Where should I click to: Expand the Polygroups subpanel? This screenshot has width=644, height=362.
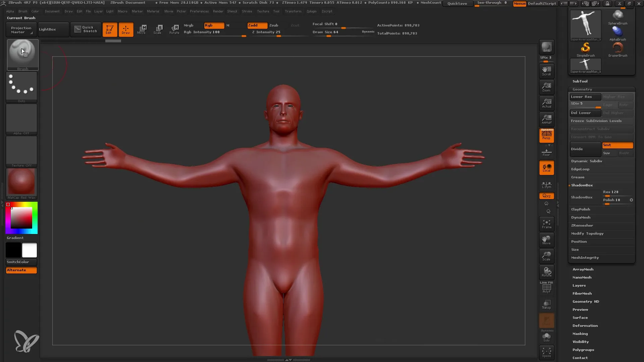click(x=583, y=350)
